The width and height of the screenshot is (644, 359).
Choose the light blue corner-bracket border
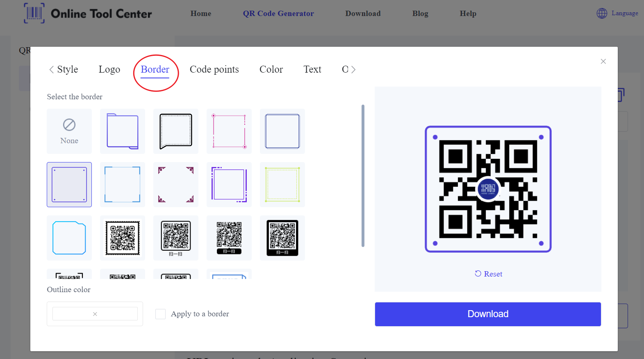click(x=123, y=185)
